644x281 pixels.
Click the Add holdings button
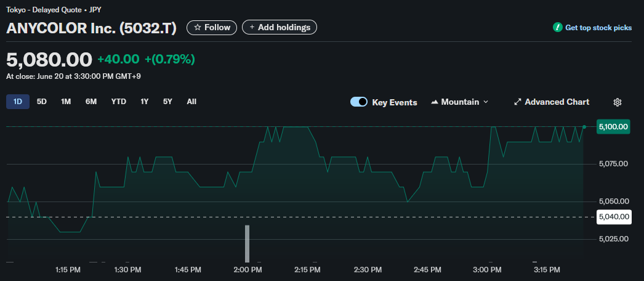280,28
